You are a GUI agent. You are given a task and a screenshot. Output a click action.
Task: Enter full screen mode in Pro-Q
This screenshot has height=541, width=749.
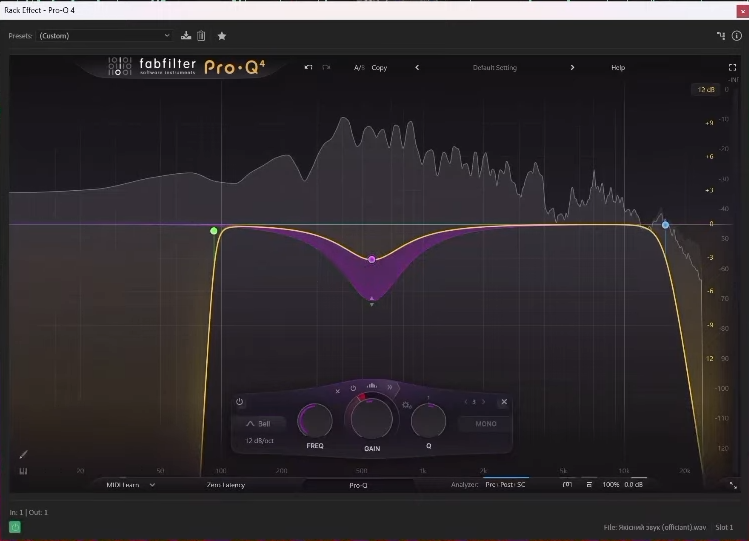tap(732, 67)
